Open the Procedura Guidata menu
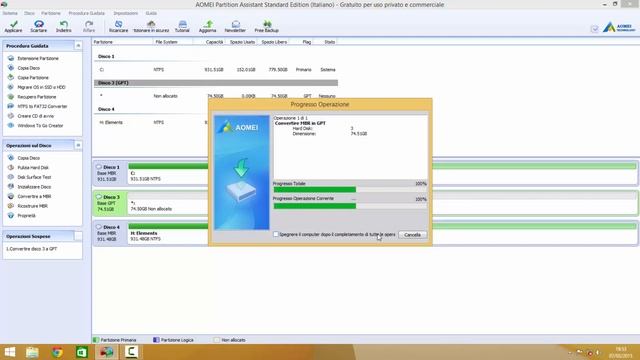The image size is (640, 360). [x=87, y=13]
